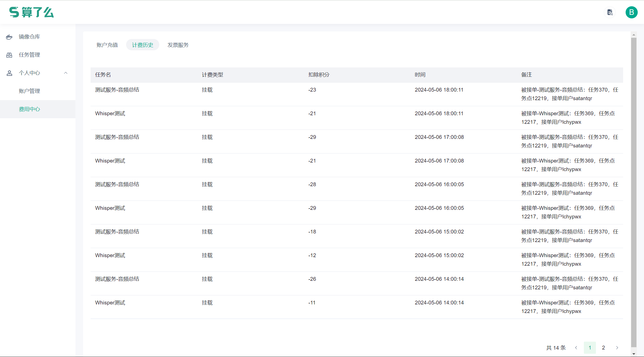Navigate to 费用中心 in sidebar
Screen dimensions: 644x357
click(x=29, y=109)
